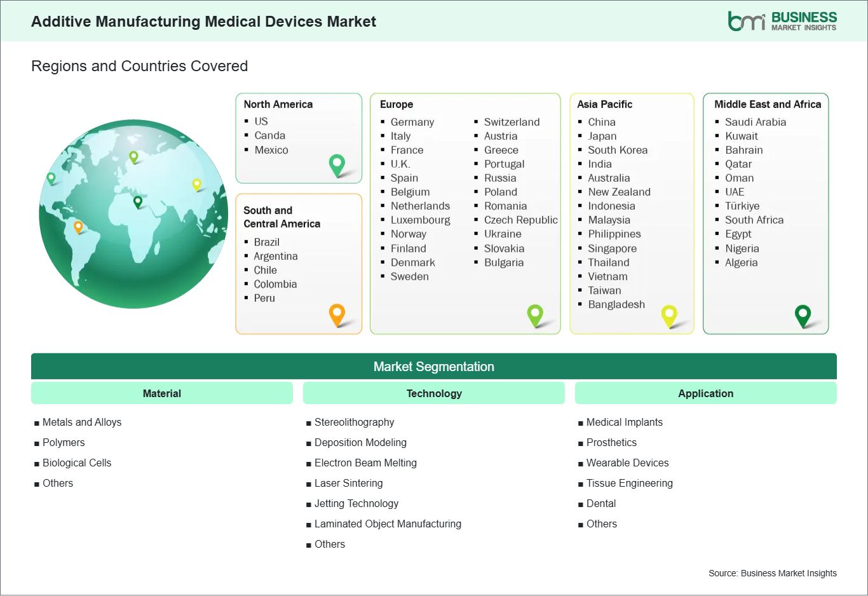The image size is (868, 596).
Task: Click the dark green pin in Middle East card
Action: (803, 314)
